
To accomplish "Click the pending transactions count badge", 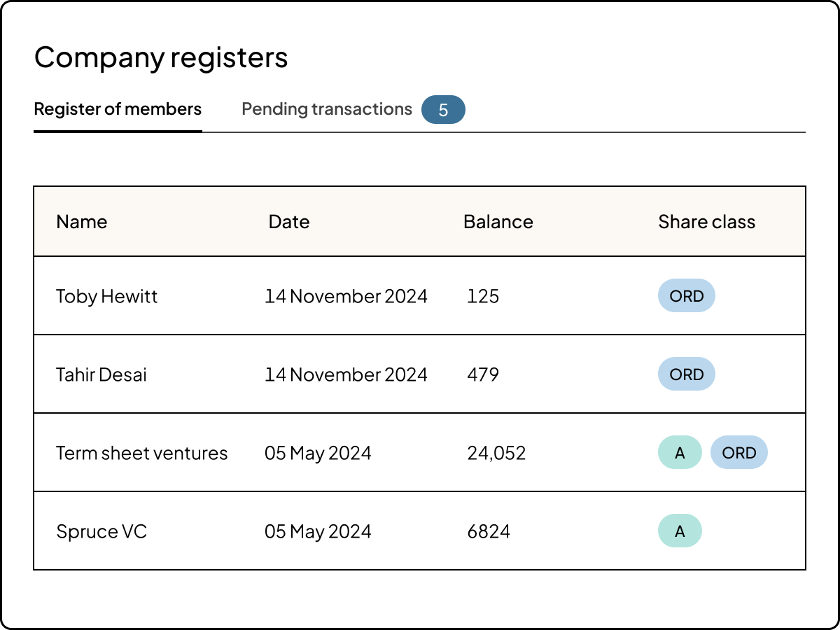I will [443, 110].
